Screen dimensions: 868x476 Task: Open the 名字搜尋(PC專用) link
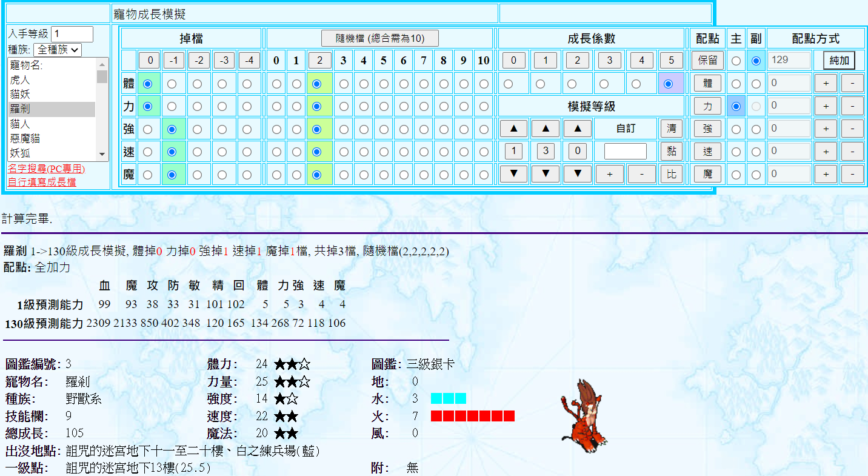[46, 169]
